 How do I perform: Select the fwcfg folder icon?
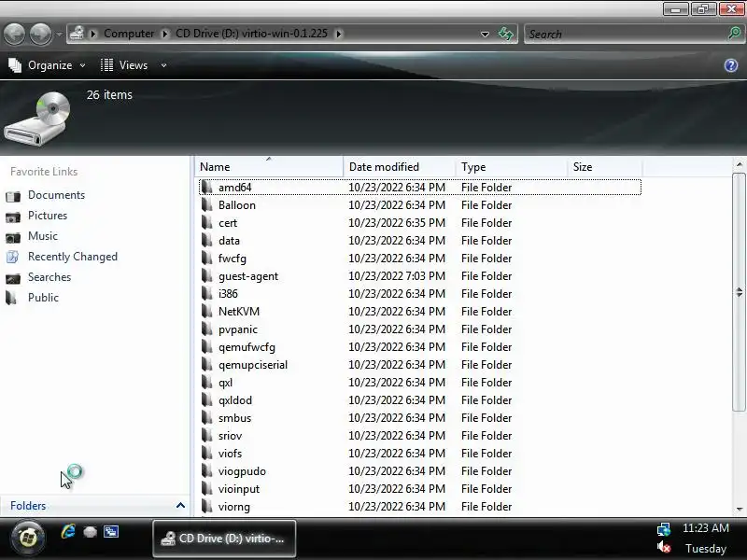tap(206, 259)
